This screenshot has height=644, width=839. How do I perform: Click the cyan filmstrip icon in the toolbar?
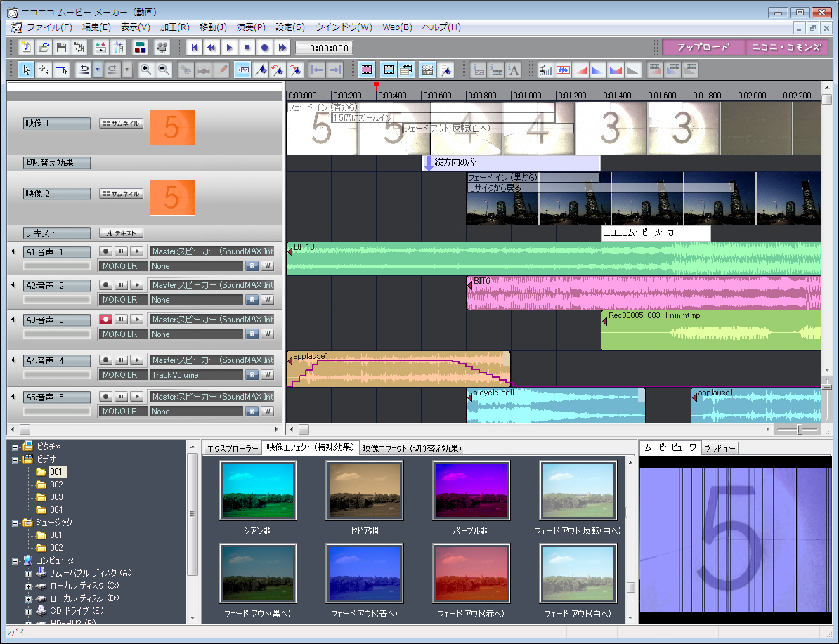[389, 70]
